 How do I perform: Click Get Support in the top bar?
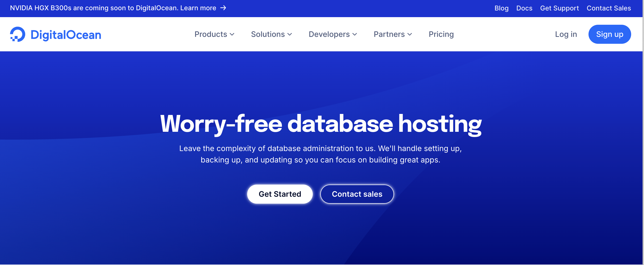point(559,8)
